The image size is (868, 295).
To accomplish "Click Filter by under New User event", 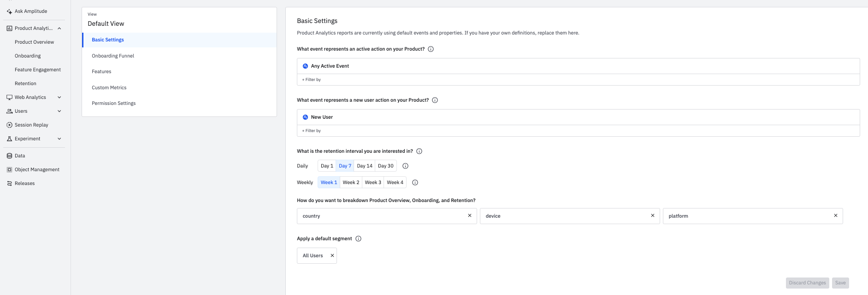I will [x=313, y=131].
